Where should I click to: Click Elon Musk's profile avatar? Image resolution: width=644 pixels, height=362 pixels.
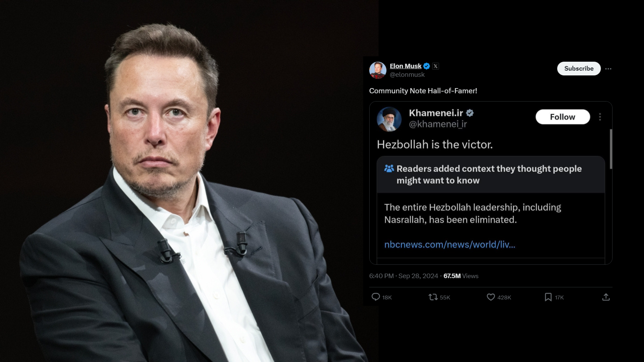[378, 70]
